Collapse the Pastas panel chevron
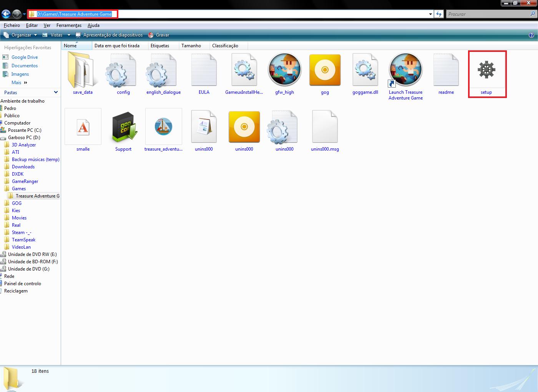Image resolution: width=538 pixels, height=392 pixels. click(56, 92)
